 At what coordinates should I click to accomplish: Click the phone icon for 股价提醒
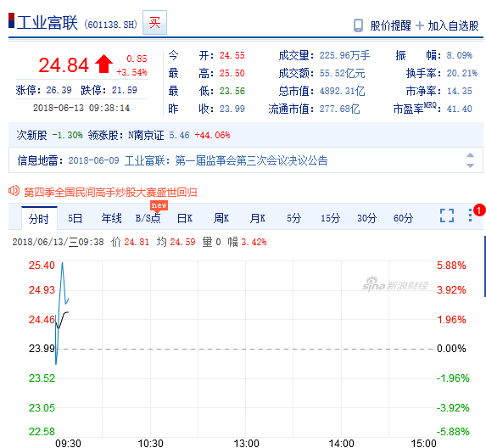(x=358, y=25)
